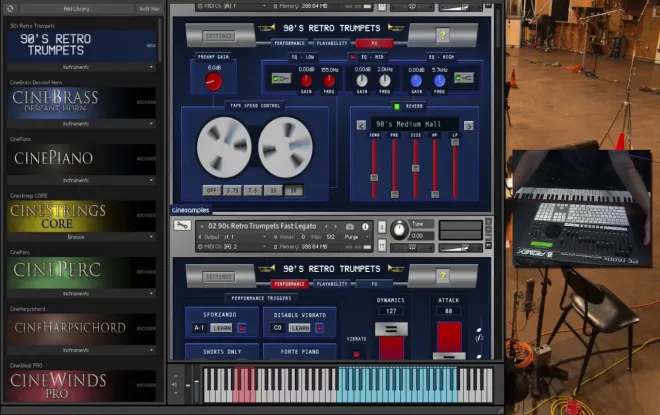Set tape speed to 15
The image size is (660, 415).
pos(273,191)
